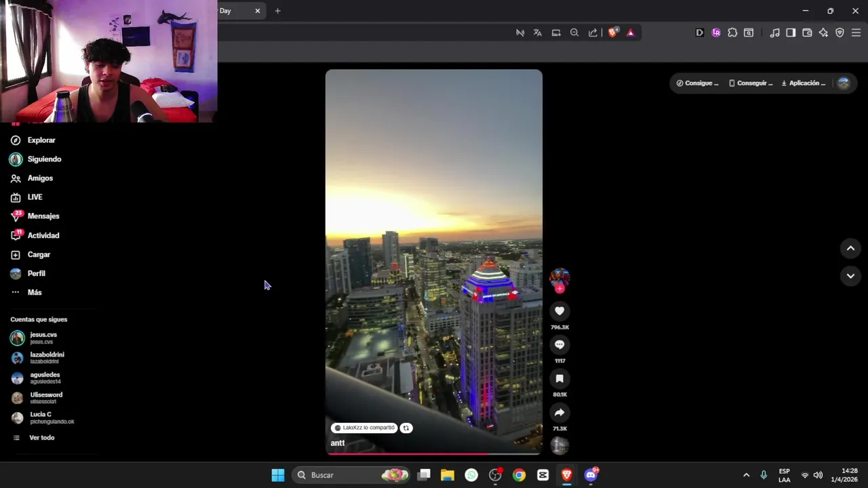Click translate page icon
The image size is (868, 488).
pos(538,33)
